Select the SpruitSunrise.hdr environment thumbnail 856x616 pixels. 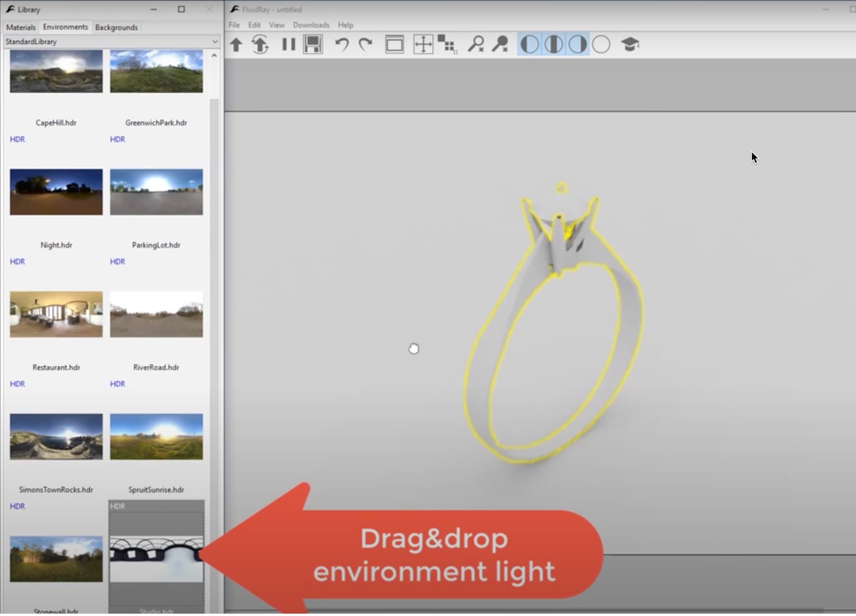(x=156, y=436)
